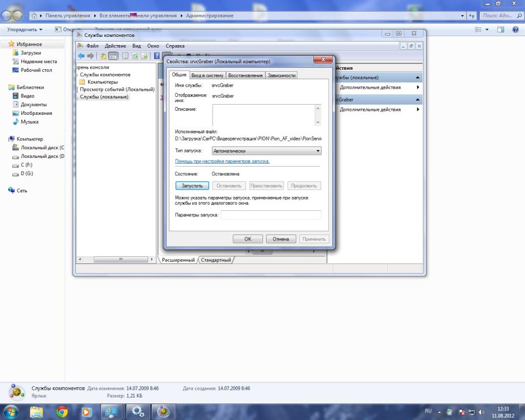Click the description box scrollbar down arrow
The image size is (525, 420).
[318, 122]
